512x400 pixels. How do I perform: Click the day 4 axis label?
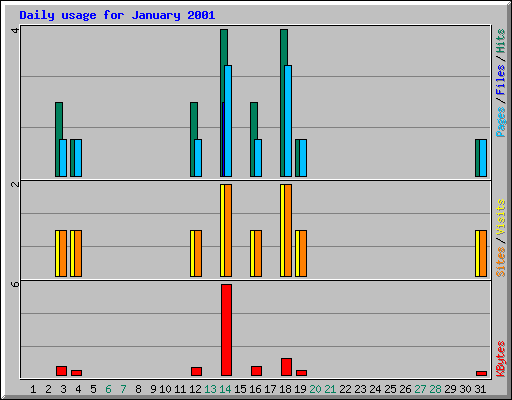tap(78, 389)
